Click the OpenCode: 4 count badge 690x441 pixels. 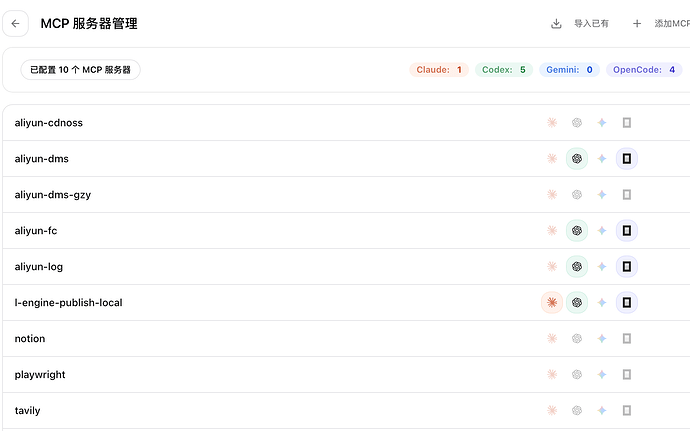tap(644, 70)
